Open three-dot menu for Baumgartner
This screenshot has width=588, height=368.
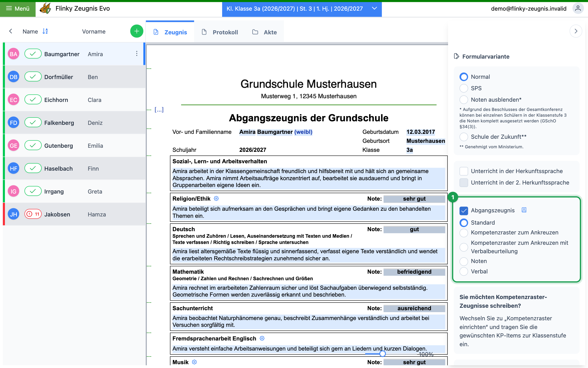click(137, 54)
